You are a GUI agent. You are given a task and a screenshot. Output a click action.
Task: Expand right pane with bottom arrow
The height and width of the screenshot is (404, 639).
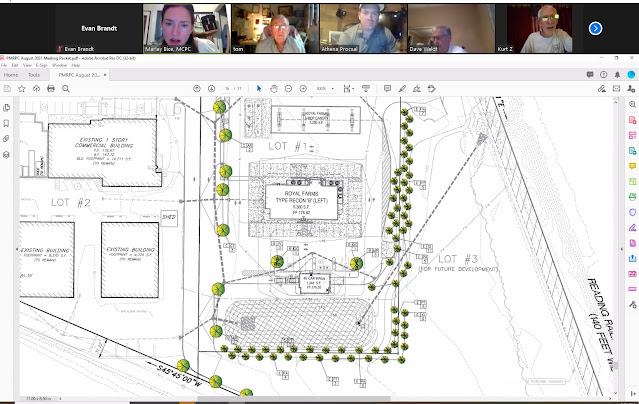(632, 393)
